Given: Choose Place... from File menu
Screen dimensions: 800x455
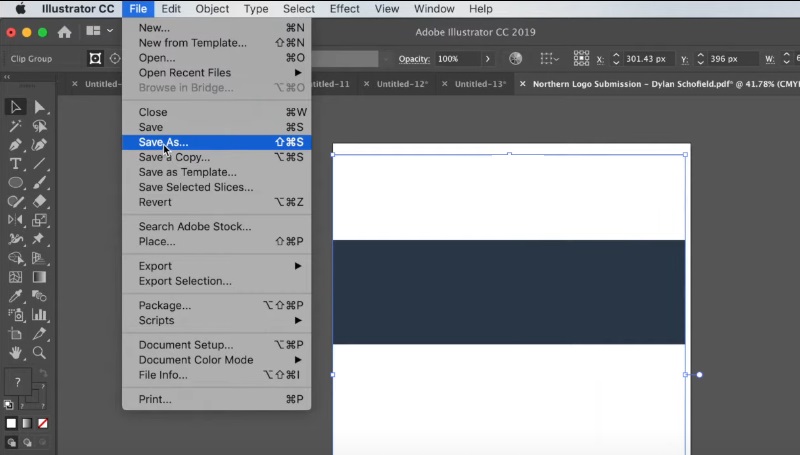Looking at the screenshot, I should click(x=216, y=241).
